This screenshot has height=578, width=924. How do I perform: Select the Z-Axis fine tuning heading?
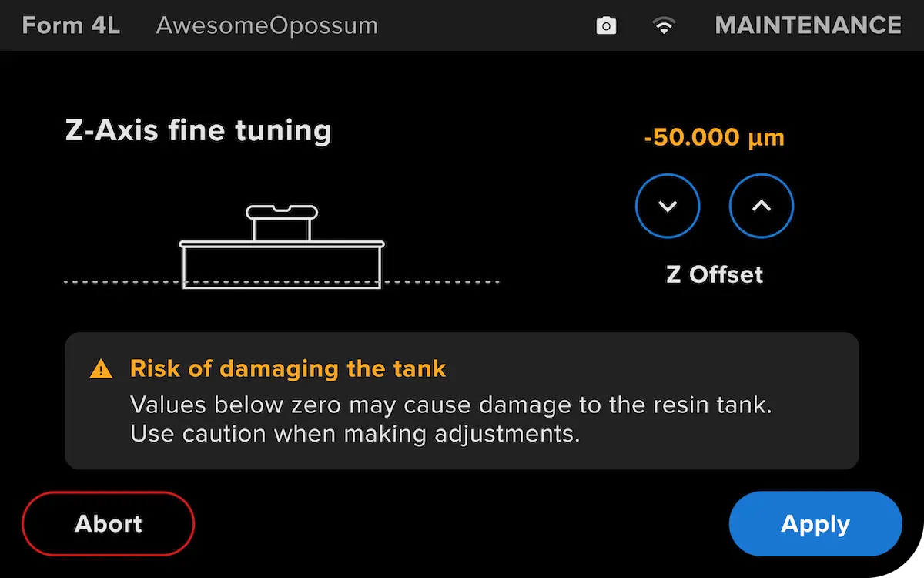(198, 131)
